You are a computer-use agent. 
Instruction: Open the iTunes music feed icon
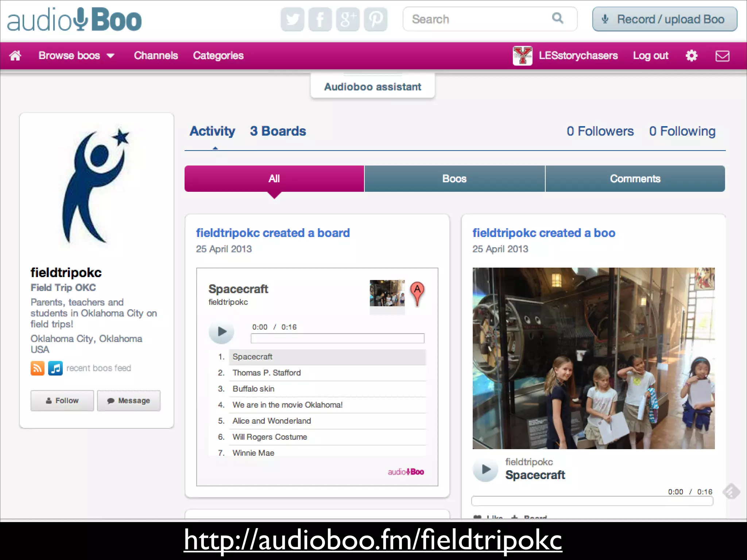pyautogui.click(x=55, y=368)
